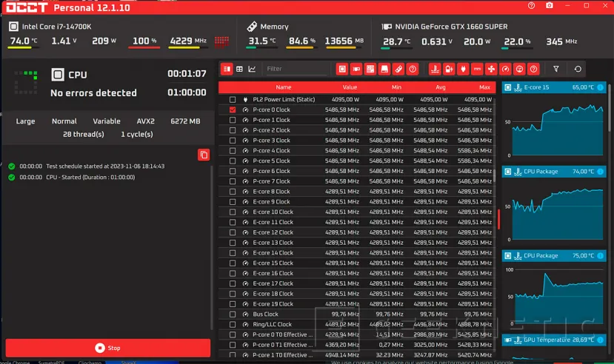Image resolution: width=614 pixels, height=364 pixels.
Task: Toggle the first unknown-device filter question icon
Action: tap(413, 70)
